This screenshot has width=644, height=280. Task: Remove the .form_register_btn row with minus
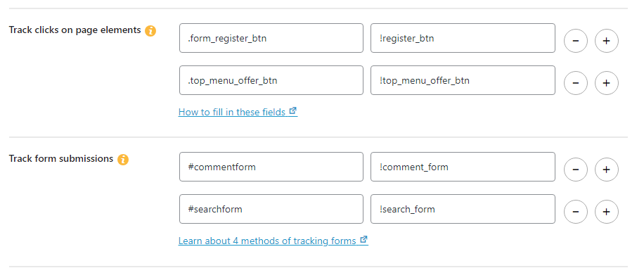tap(576, 41)
